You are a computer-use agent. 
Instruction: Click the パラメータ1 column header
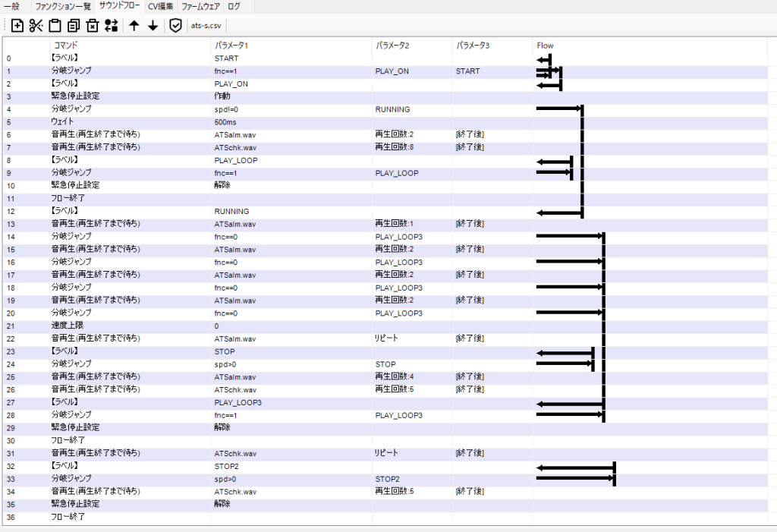(231, 46)
